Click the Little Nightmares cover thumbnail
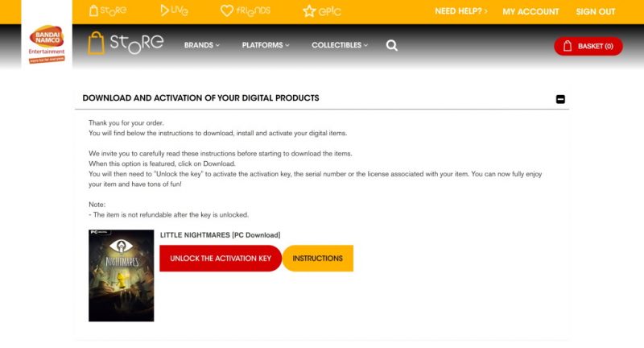 point(122,275)
